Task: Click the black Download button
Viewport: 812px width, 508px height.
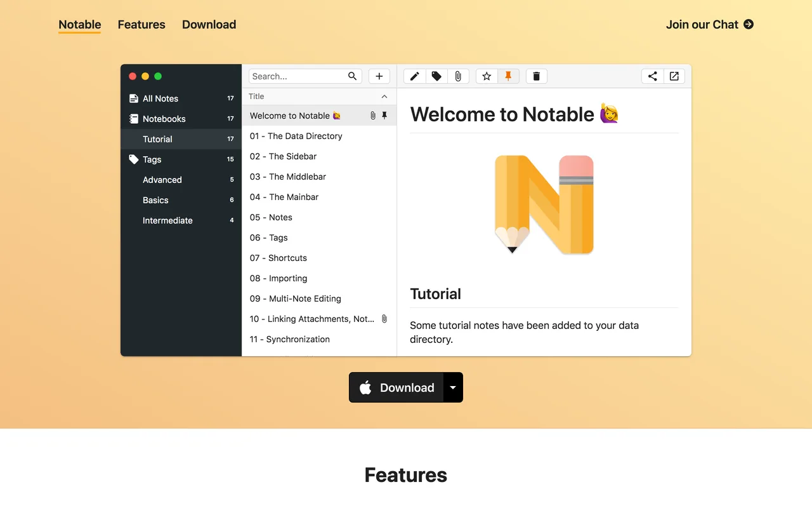Action: pos(396,387)
